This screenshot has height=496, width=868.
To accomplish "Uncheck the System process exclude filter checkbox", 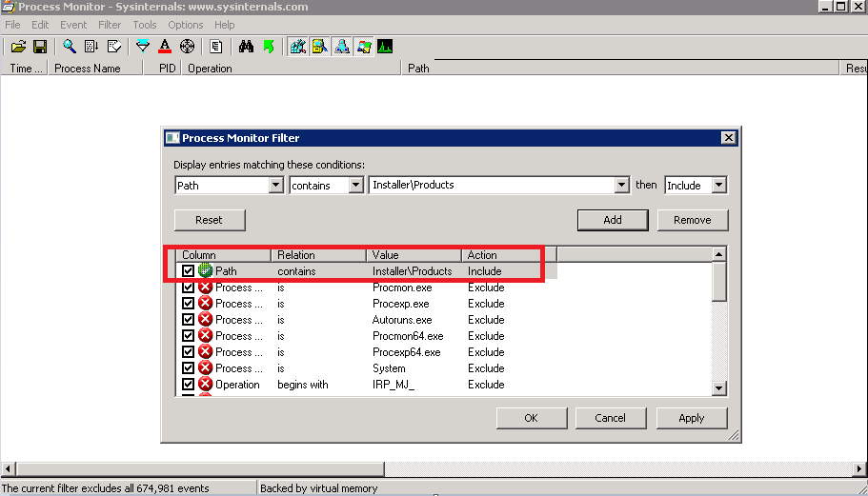I will [x=189, y=367].
